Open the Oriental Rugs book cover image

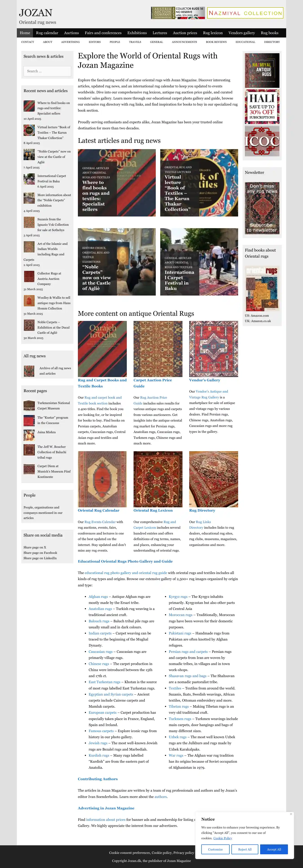(x=262, y=289)
